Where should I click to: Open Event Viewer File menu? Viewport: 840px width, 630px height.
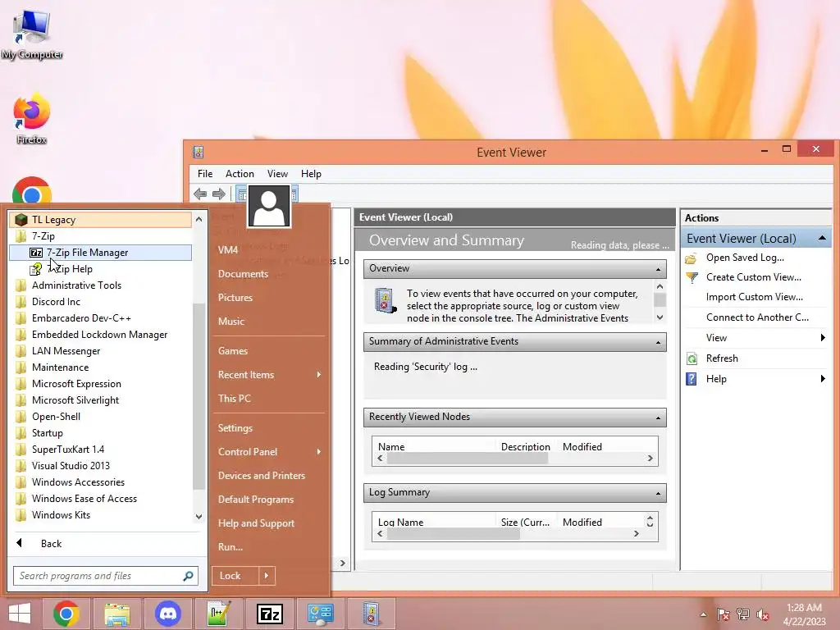point(204,174)
